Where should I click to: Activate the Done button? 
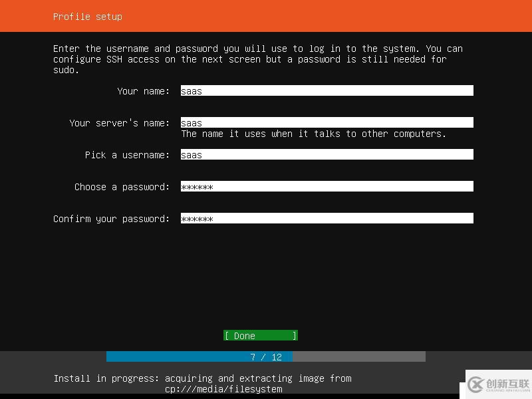(x=261, y=336)
